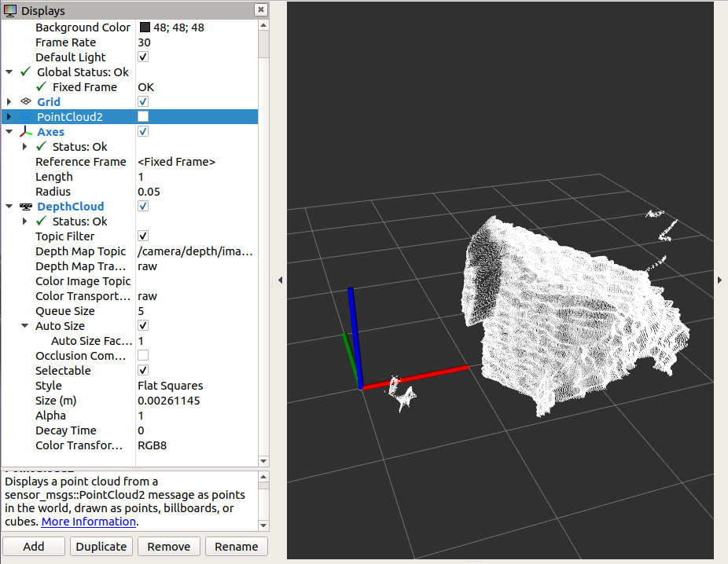Image resolution: width=728 pixels, height=564 pixels.
Task: Edit the Queue Size value 5
Action: 197,311
